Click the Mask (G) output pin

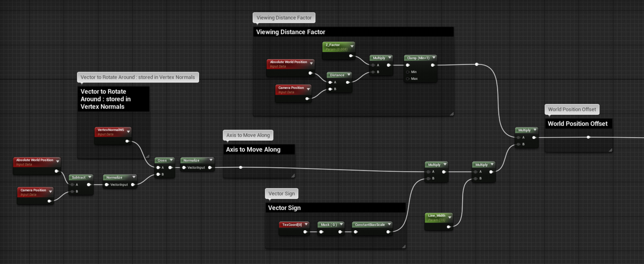click(341, 232)
